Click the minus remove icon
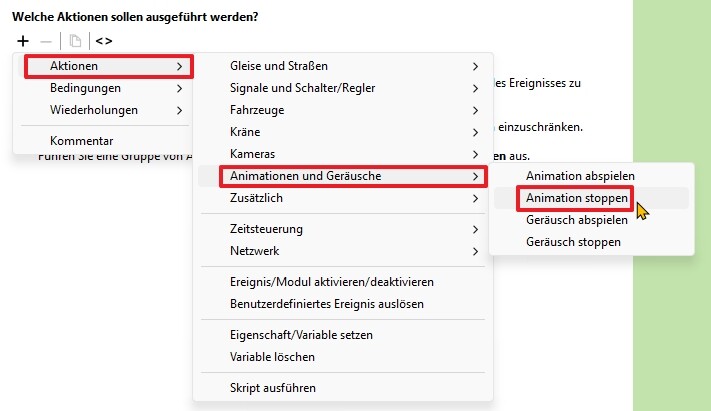Screen dimensions: 711x411 [45, 41]
